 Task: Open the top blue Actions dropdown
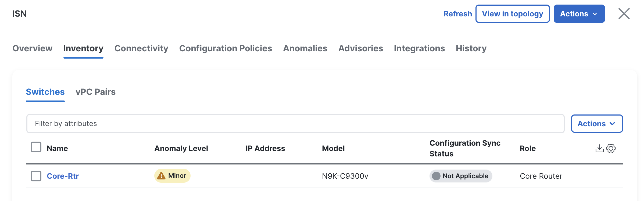click(x=579, y=14)
